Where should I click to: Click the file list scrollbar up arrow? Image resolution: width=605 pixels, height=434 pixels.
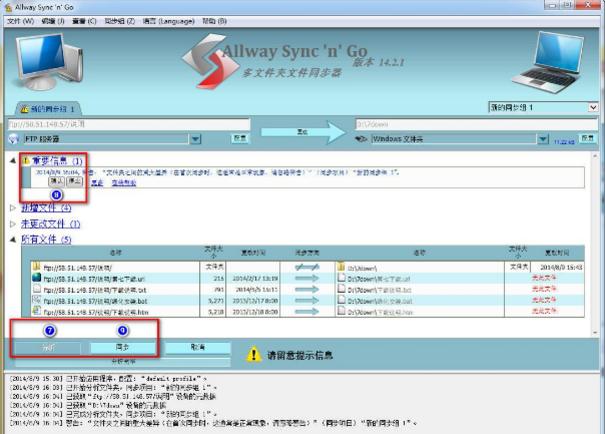coord(595,156)
